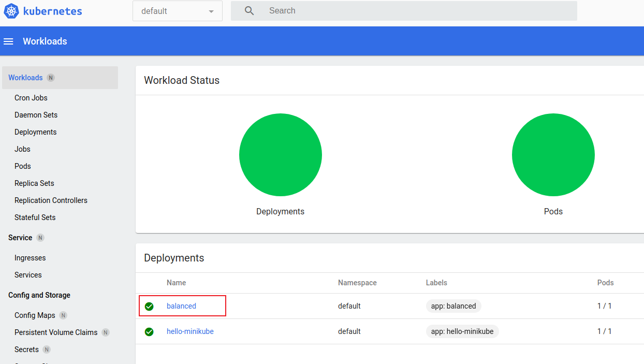Open Cron Jobs in the sidebar

(x=31, y=98)
